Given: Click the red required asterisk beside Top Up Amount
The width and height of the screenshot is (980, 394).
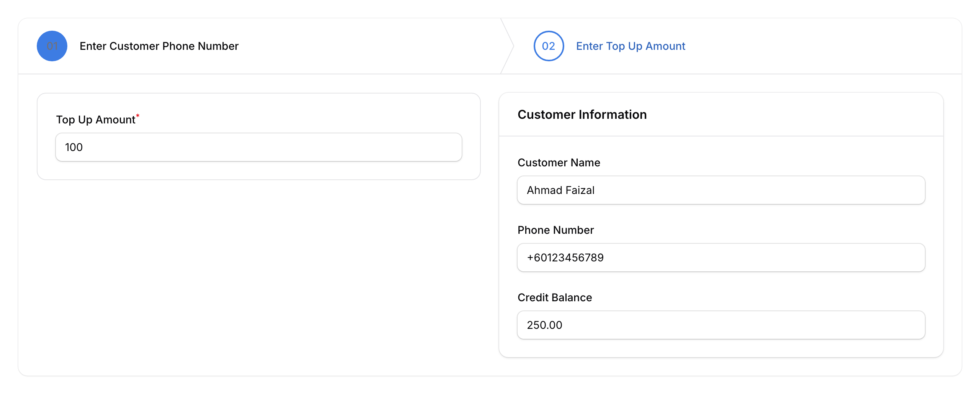Looking at the screenshot, I should [x=138, y=115].
